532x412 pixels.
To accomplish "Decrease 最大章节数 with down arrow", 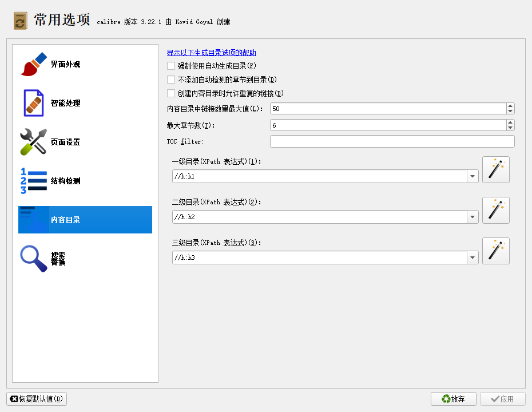I will 510,128.
